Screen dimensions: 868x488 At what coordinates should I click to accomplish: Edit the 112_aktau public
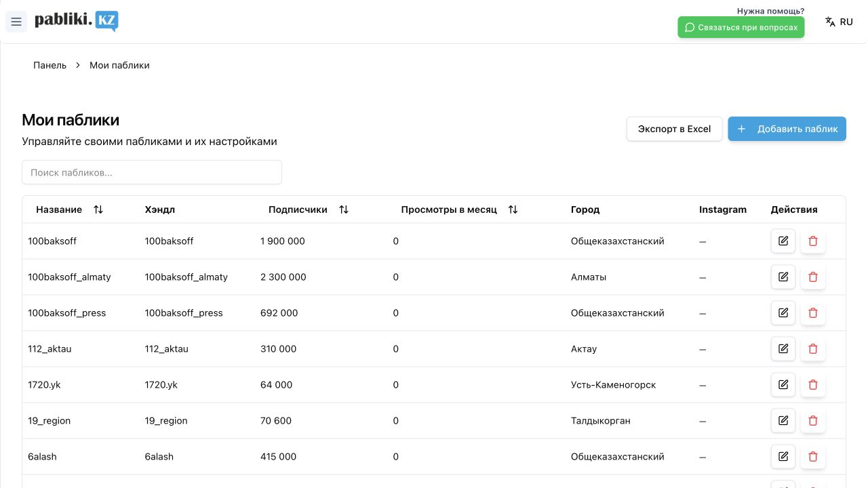click(x=783, y=348)
